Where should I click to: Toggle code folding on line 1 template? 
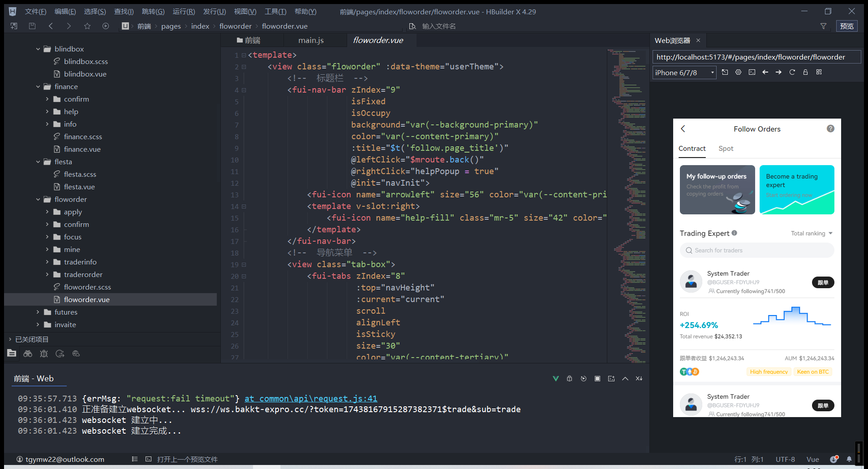pos(244,55)
